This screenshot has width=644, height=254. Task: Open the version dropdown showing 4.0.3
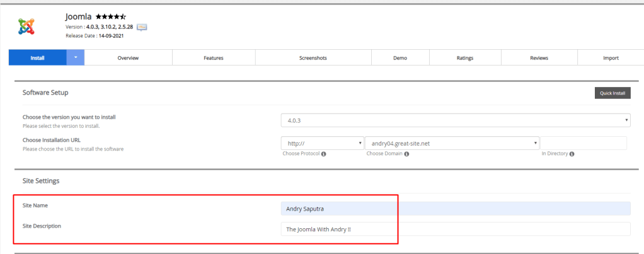click(456, 119)
